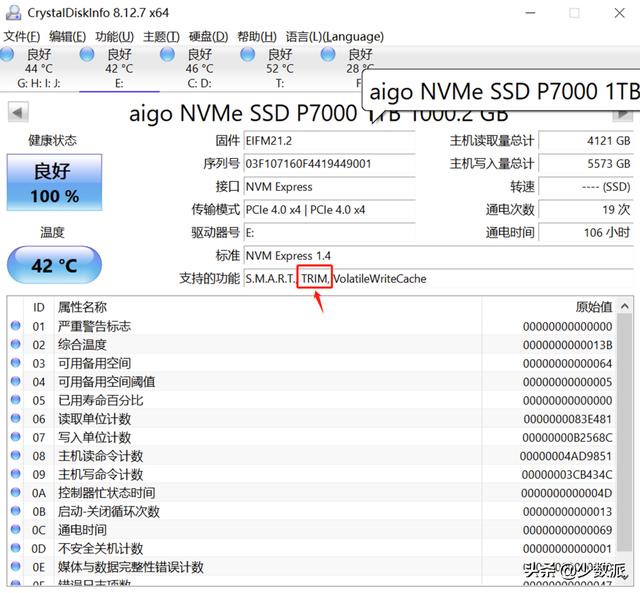Open the 功能(U) menu
This screenshot has height=593, width=640.
pyautogui.click(x=114, y=37)
